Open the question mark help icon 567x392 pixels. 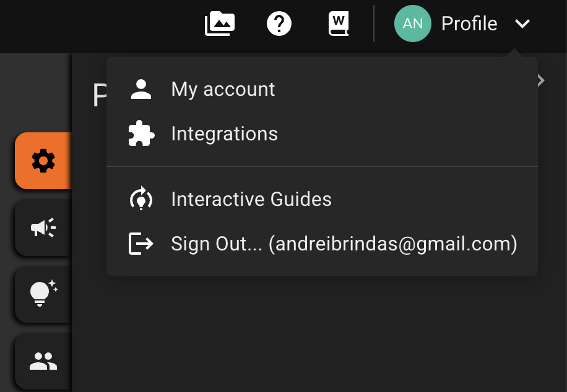tap(279, 23)
